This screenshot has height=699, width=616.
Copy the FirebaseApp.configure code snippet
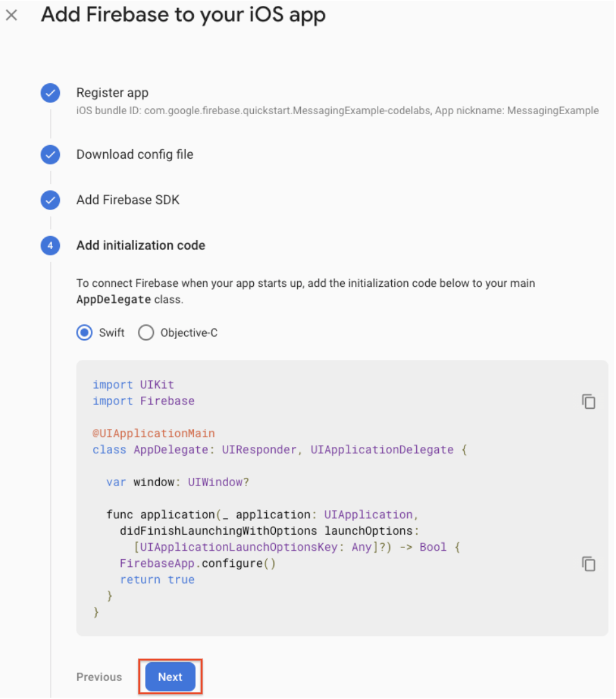tap(588, 564)
